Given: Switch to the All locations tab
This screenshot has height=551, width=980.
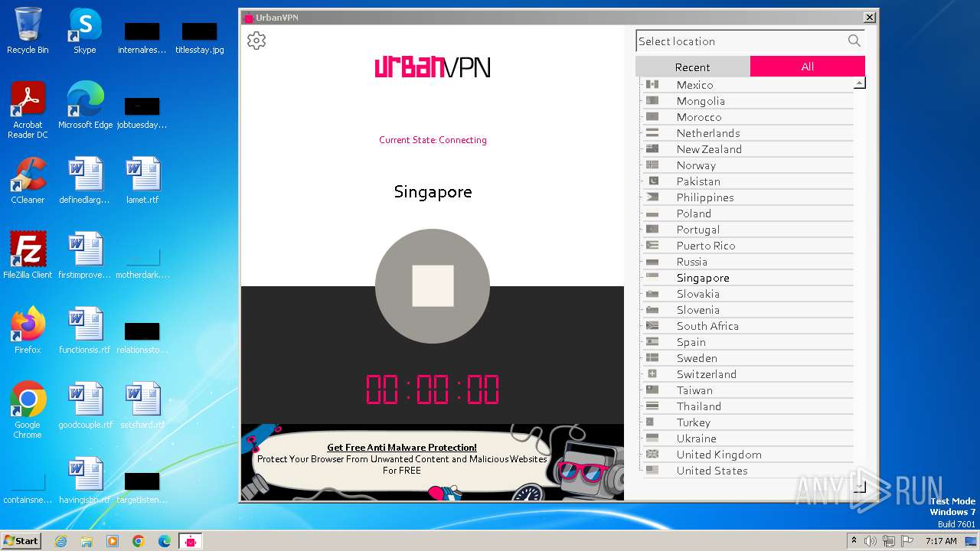Looking at the screenshot, I should [808, 67].
